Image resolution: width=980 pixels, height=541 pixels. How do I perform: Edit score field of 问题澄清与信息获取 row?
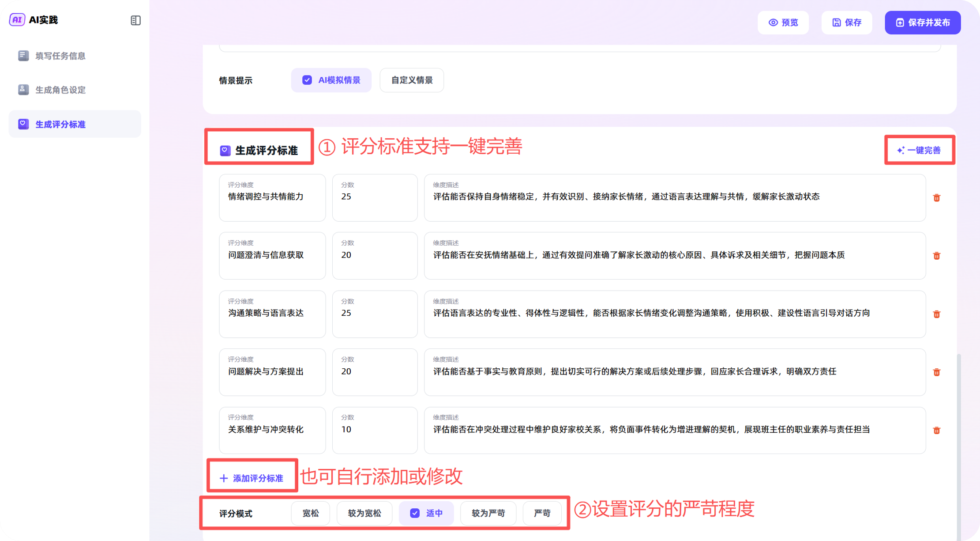pyautogui.click(x=375, y=256)
